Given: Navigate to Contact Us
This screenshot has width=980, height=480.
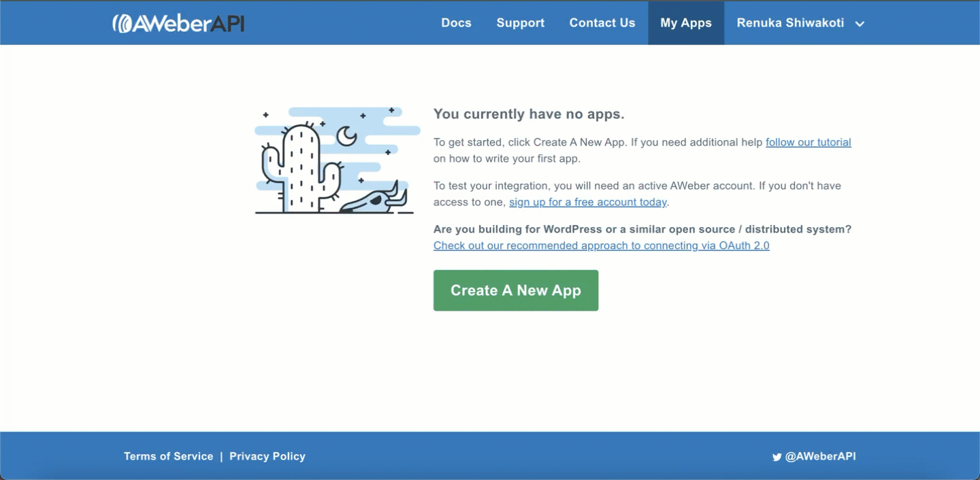Looking at the screenshot, I should tap(602, 22).
